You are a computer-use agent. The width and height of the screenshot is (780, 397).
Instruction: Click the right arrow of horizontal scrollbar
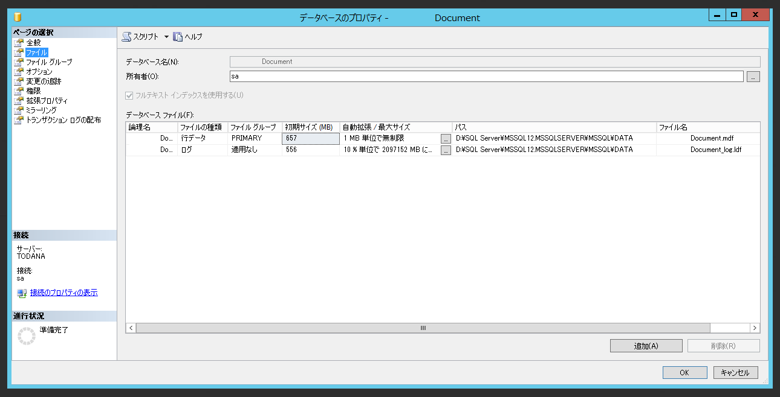coord(755,328)
